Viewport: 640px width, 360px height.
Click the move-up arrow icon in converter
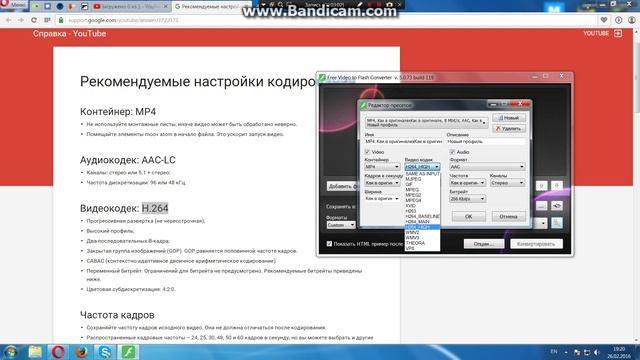point(542,186)
